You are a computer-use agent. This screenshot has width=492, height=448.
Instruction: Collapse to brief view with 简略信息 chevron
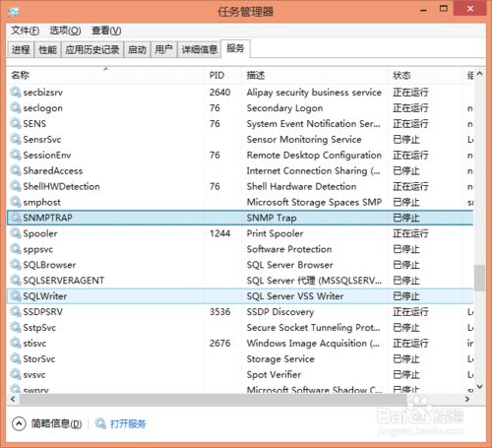(x=19, y=423)
